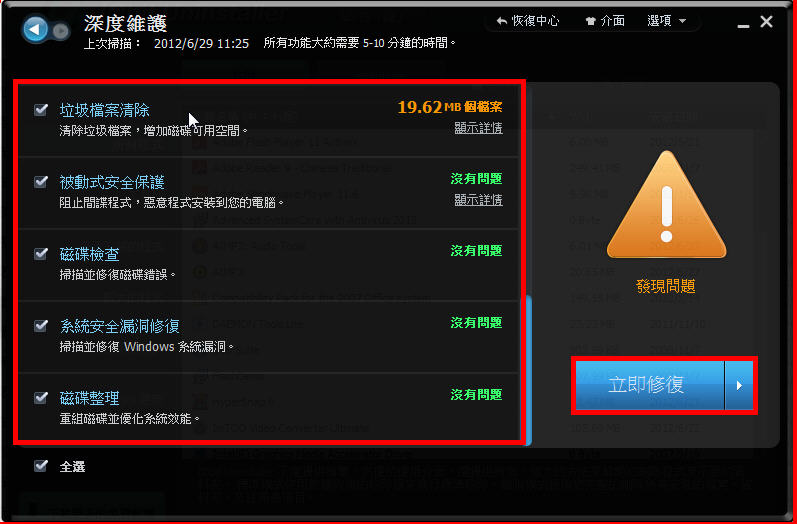Toggle the 磁碟整理 checkbox
797x524 pixels.
pos(41,398)
